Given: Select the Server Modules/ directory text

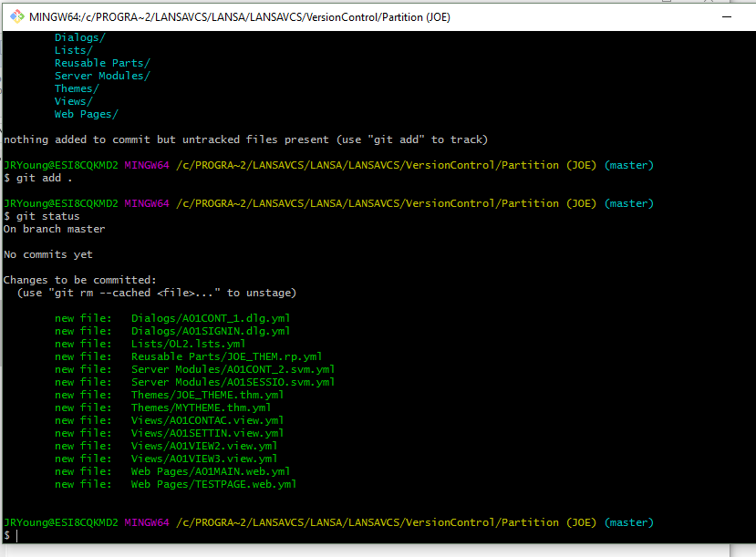Looking at the screenshot, I should [x=103, y=76].
